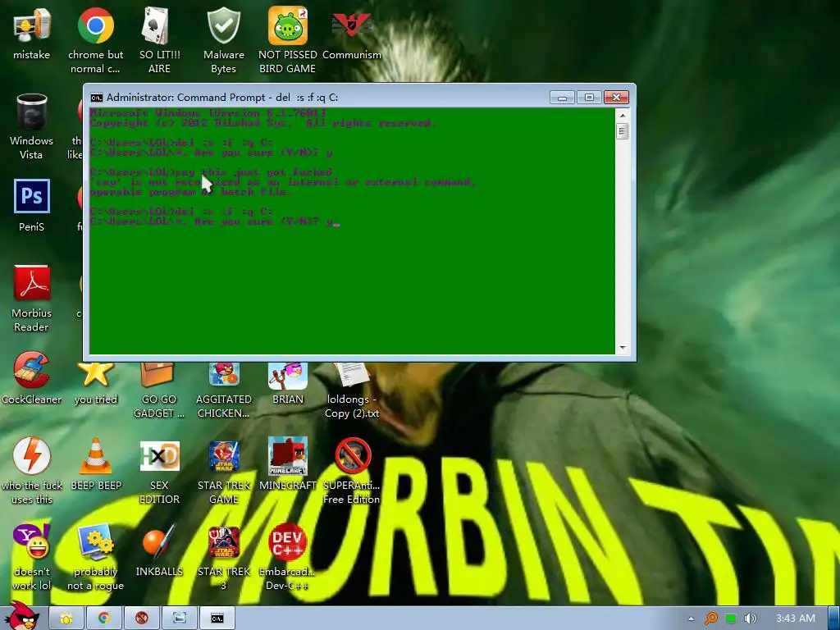Screen dimensions: 840x630
Task: Open the 'SEX EDITIOR' HxD icon
Action: point(159,471)
